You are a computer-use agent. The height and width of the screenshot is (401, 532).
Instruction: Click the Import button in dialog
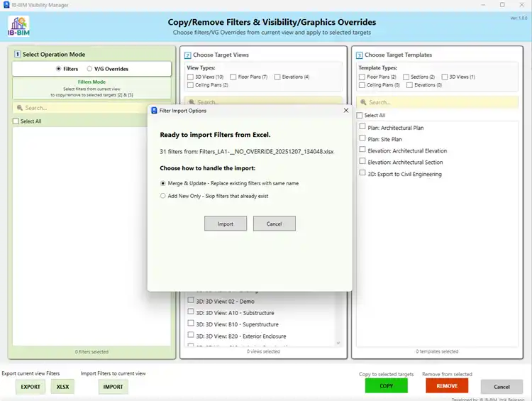226,224
